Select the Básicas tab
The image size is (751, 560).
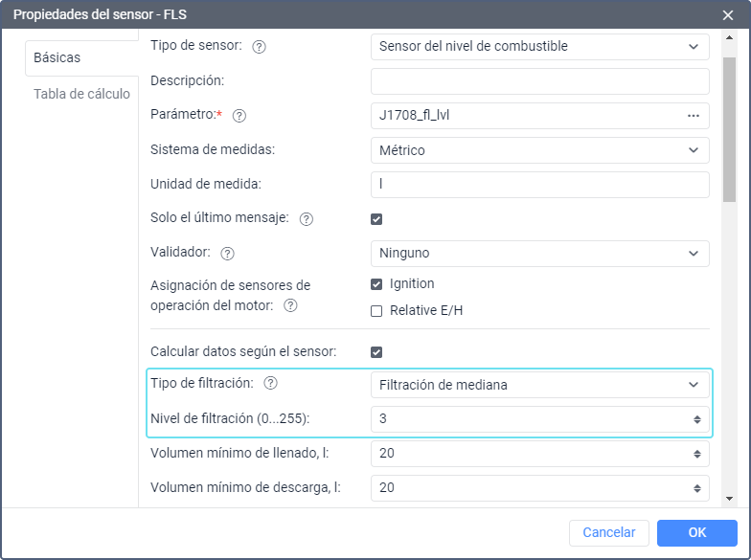57,57
